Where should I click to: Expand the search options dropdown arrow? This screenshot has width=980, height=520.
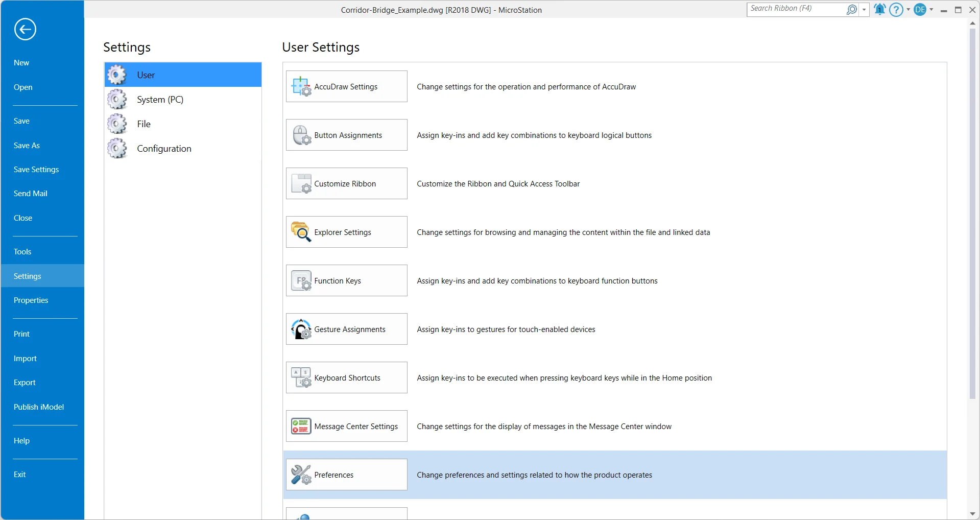864,9
